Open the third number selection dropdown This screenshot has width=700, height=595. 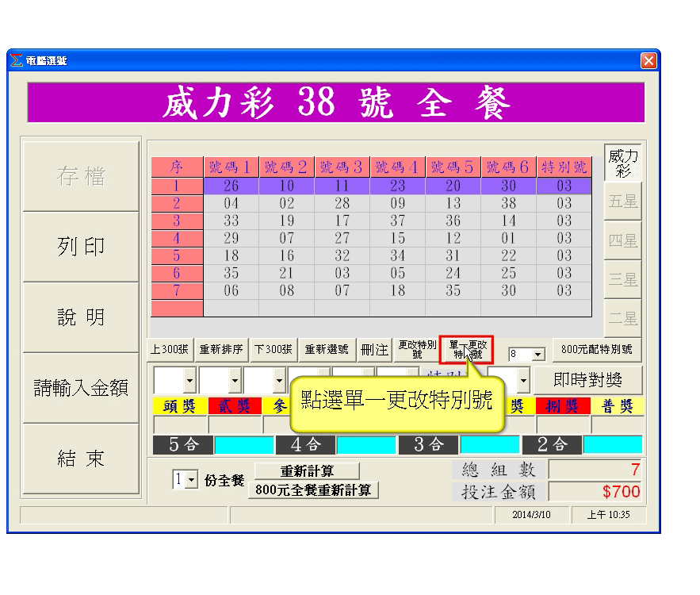pos(279,381)
